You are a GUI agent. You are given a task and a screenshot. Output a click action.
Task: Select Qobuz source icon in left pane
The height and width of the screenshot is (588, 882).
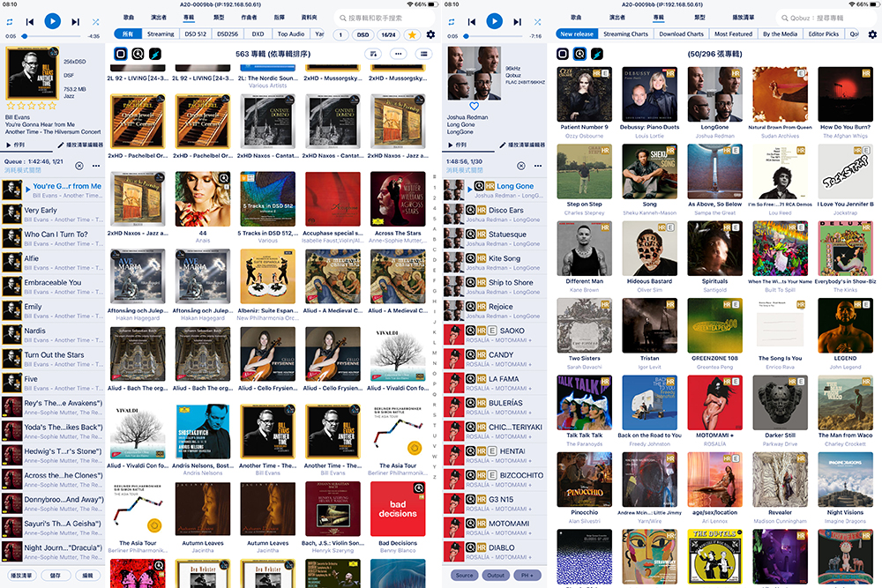click(138, 54)
